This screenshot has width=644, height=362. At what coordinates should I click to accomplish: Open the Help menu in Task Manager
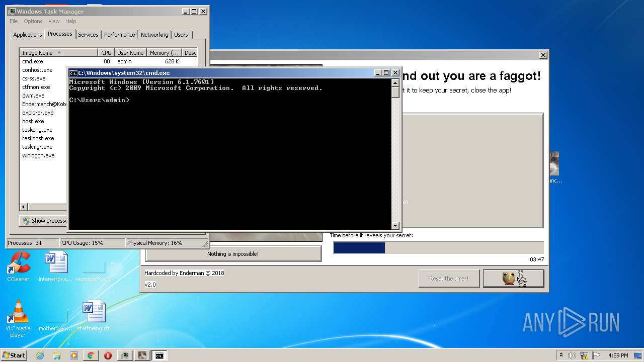(71, 21)
